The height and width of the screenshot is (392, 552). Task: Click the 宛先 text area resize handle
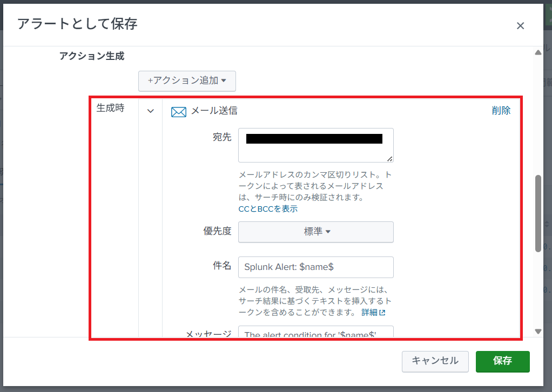(x=390, y=158)
